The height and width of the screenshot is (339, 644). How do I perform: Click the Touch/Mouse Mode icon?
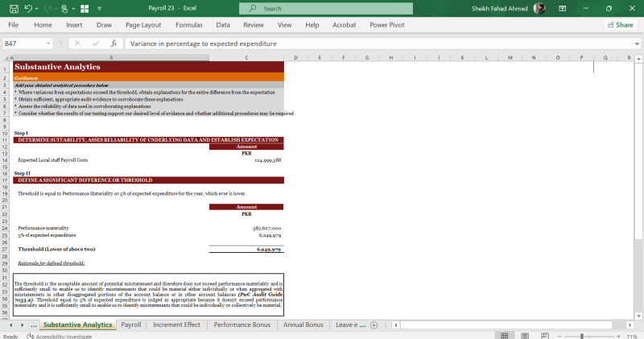coord(64,8)
